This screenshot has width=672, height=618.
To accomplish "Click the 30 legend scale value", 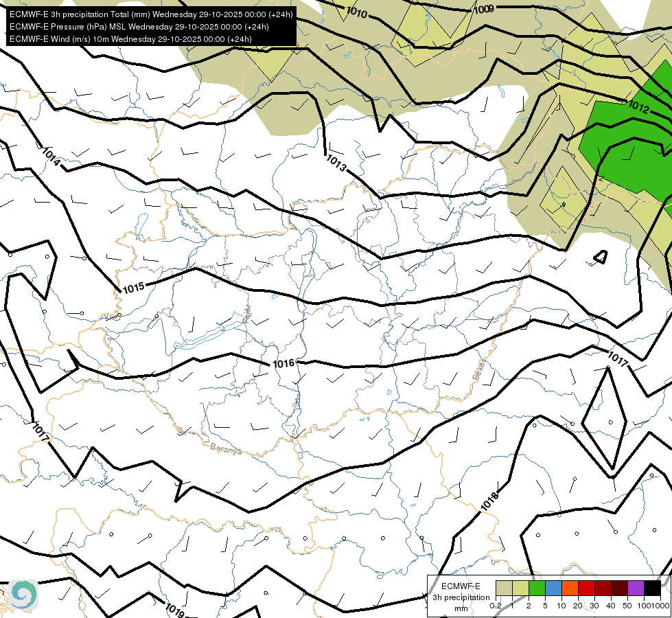I will click(594, 606).
